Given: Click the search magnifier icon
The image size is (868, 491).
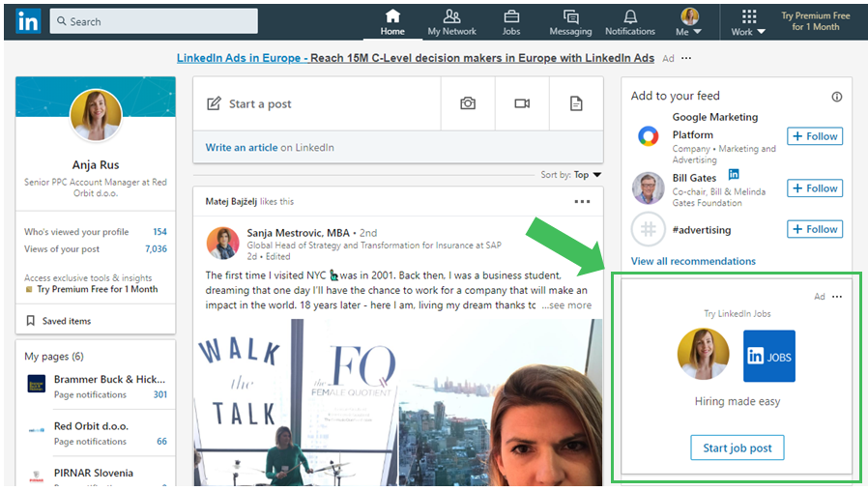Looking at the screenshot, I should point(62,21).
